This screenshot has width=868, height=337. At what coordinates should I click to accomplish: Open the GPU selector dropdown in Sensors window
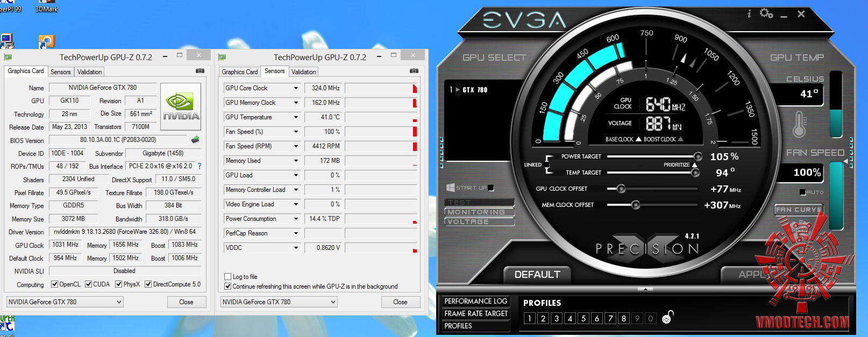tap(279, 302)
